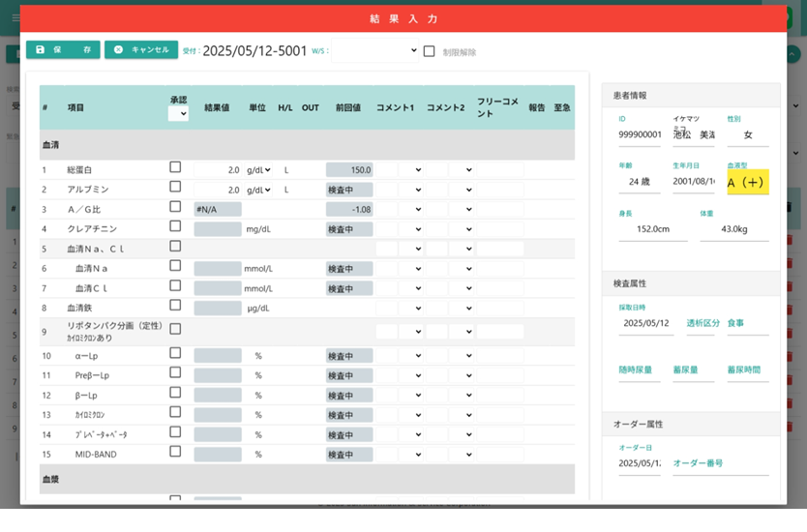The height and width of the screenshot is (532, 807).
Task: Toggle the 承認 checkbox for 血清鉄
Action: pos(175,305)
